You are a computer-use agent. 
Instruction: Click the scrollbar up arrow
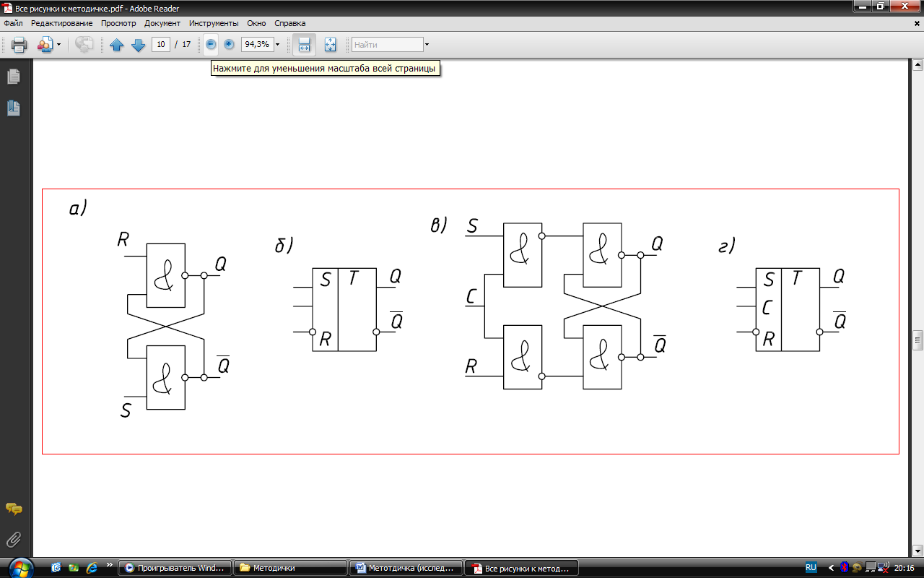pos(918,66)
